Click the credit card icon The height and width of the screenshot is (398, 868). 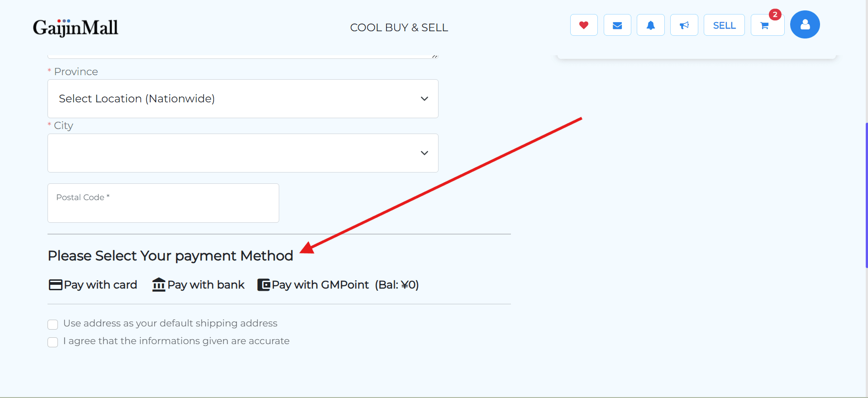[x=55, y=285]
